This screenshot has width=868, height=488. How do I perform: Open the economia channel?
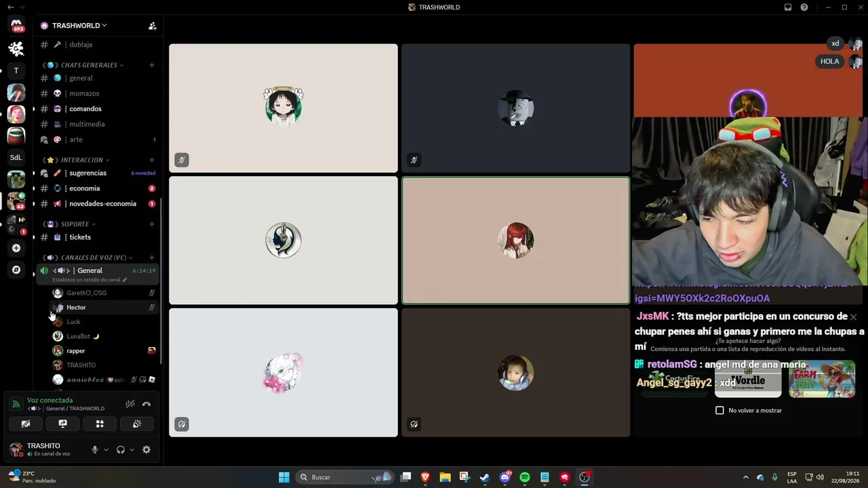[98, 188]
